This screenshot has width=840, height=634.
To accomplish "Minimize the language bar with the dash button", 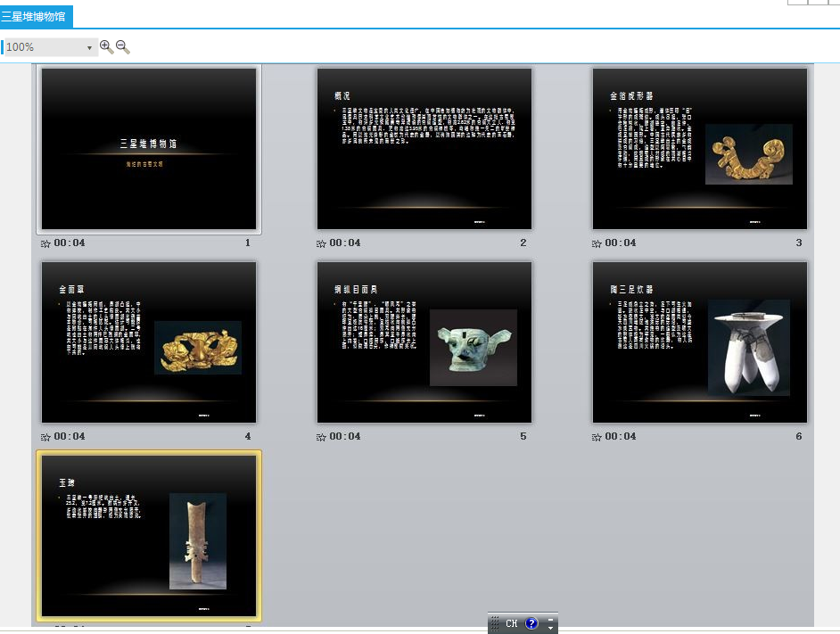I will click(x=551, y=619).
